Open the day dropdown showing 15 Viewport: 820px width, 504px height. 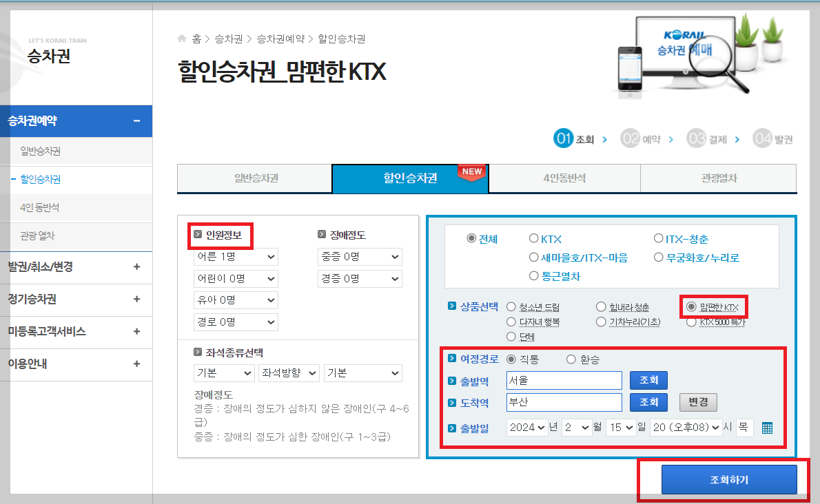click(622, 427)
